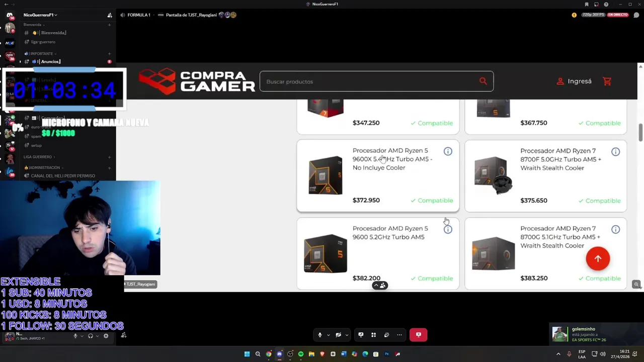Screen dimensions: 644x362
Task: Open camera options dropdown arrow in call bar
Action: point(347,335)
